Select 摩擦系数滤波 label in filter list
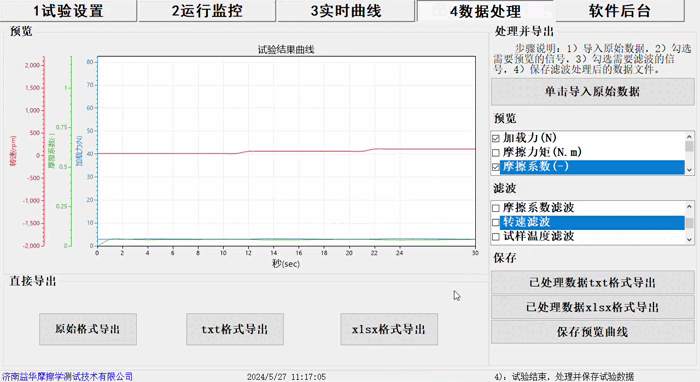Image resolution: width=700 pixels, height=382 pixels. tap(538, 208)
